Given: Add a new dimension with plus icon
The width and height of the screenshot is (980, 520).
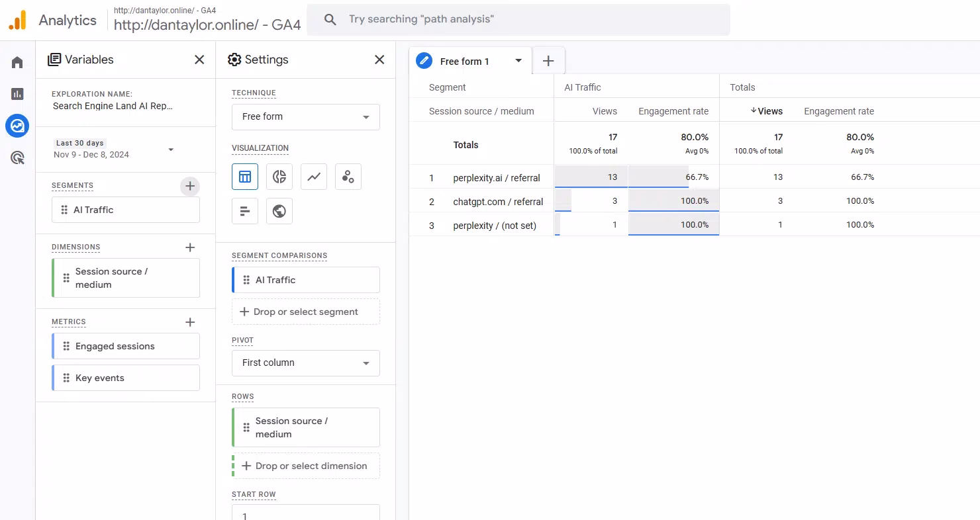Looking at the screenshot, I should pyautogui.click(x=190, y=247).
